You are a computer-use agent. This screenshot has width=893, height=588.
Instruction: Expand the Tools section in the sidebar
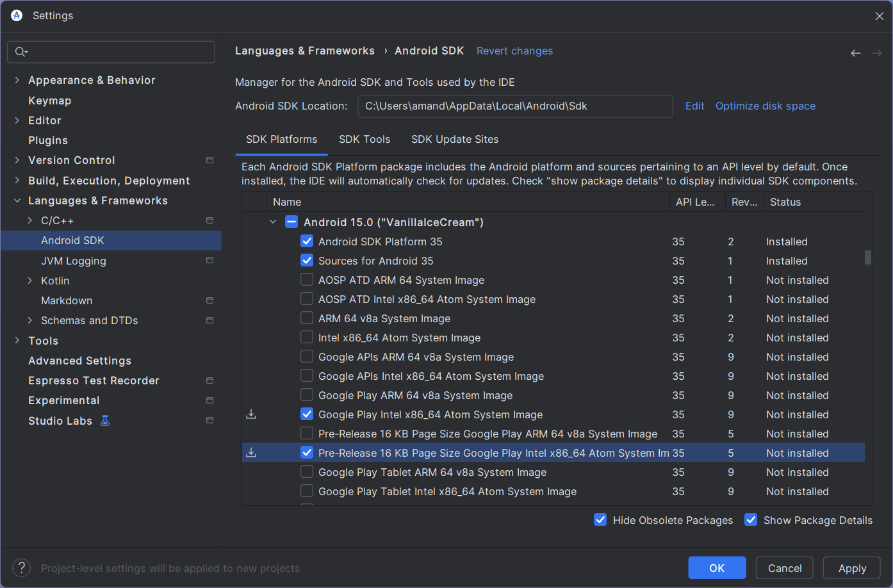[17, 341]
